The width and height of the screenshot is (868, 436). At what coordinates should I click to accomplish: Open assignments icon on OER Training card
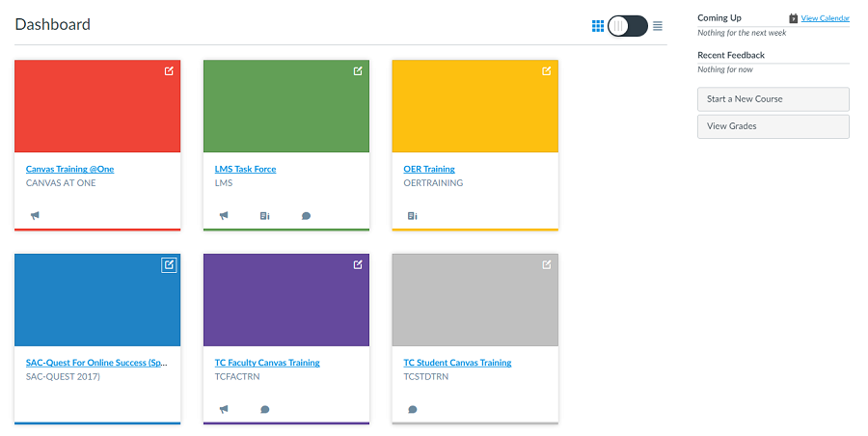pos(412,216)
